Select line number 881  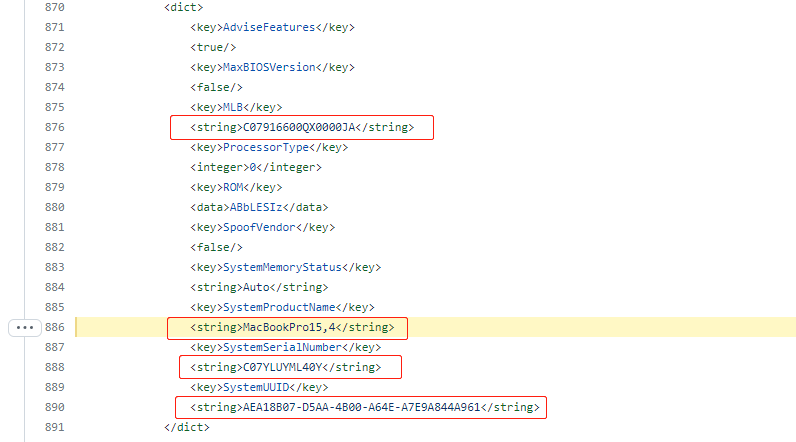pos(54,227)
